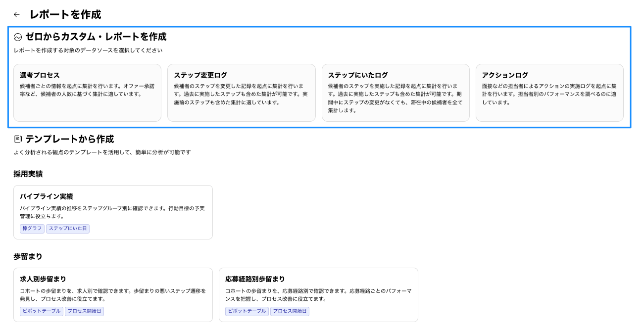Click ピボットテーブル tag on 求人別歩留まり
Image resolution: width=644 pixels, height=332 pixels.
42,311
